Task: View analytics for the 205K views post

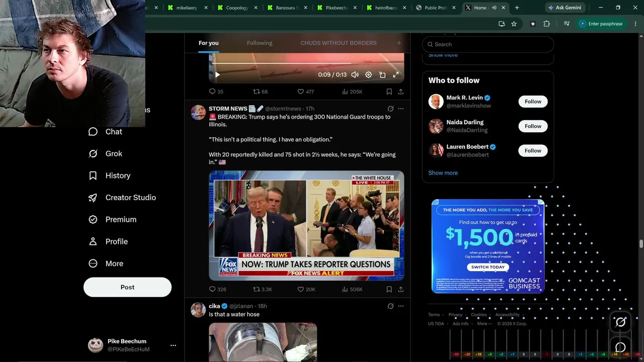Action: tap(352, 92)
